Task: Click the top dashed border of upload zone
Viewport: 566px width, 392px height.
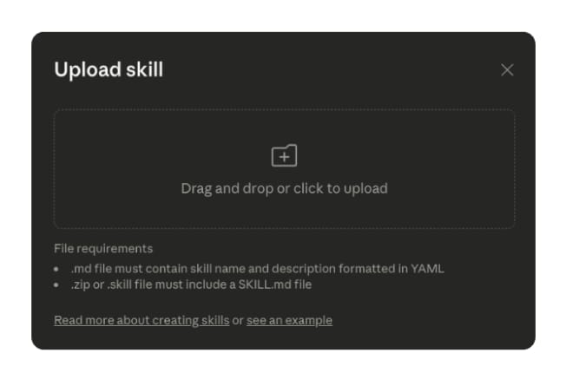Action: pos(284,109)
